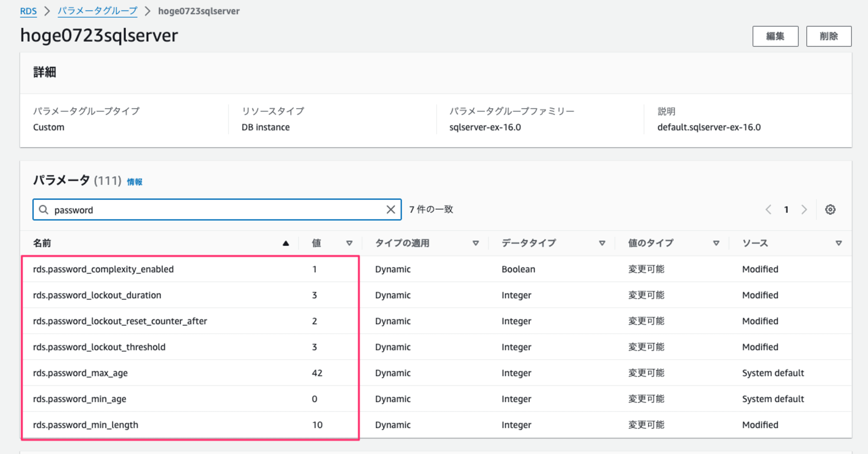Click Dynamic in password_lockout_duration row
Viewport: 868px width, 454px height.
393,295
